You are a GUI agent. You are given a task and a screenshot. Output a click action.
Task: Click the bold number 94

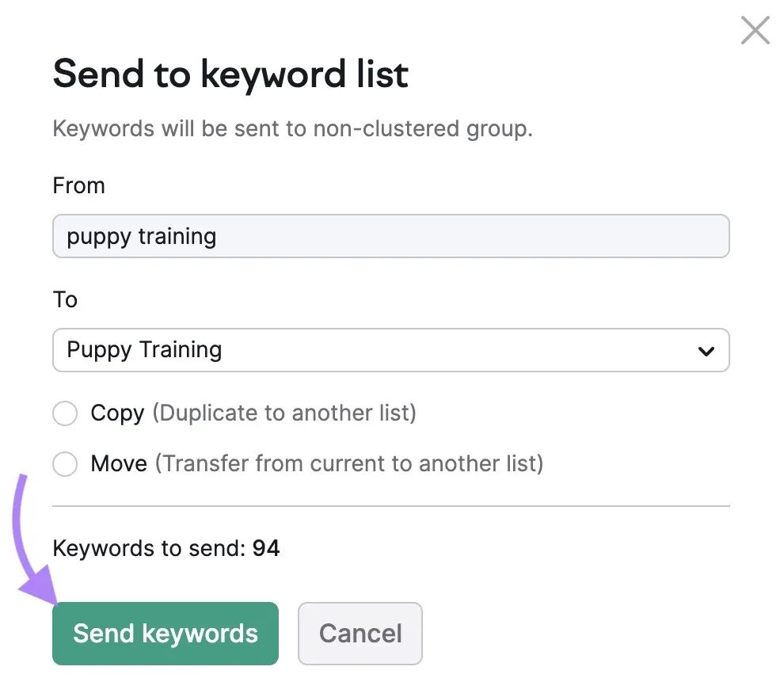coord(266,548)
